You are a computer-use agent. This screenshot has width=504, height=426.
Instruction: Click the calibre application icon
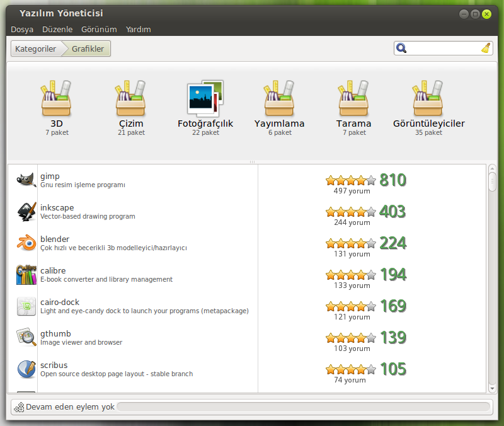[26, 275]
